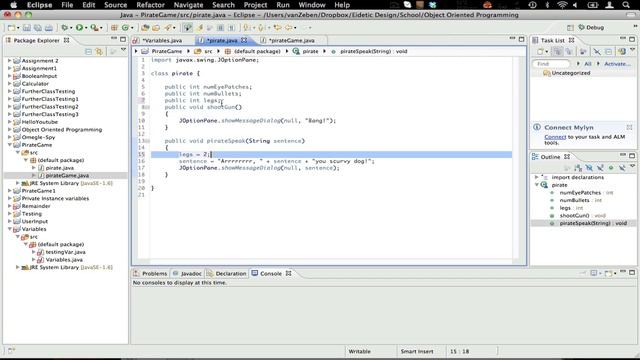The width and height of the screenshot is (640, 360).
Task: Click the New Task icon in Task List
Action: point(540,51)
